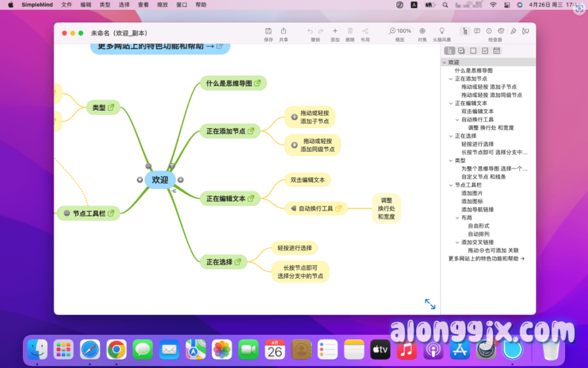
Task: Open the 共享 (Share) toolbar button
Action: pos(284,31)
